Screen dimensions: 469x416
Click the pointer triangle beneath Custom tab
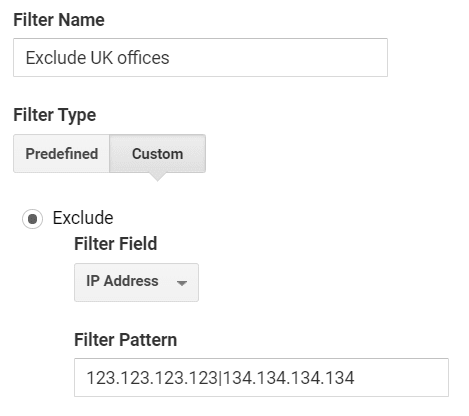(157, 177)
